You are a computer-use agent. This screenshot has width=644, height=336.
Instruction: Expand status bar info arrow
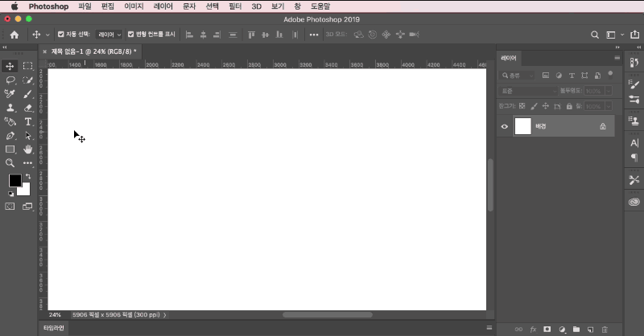coord(165,315)
